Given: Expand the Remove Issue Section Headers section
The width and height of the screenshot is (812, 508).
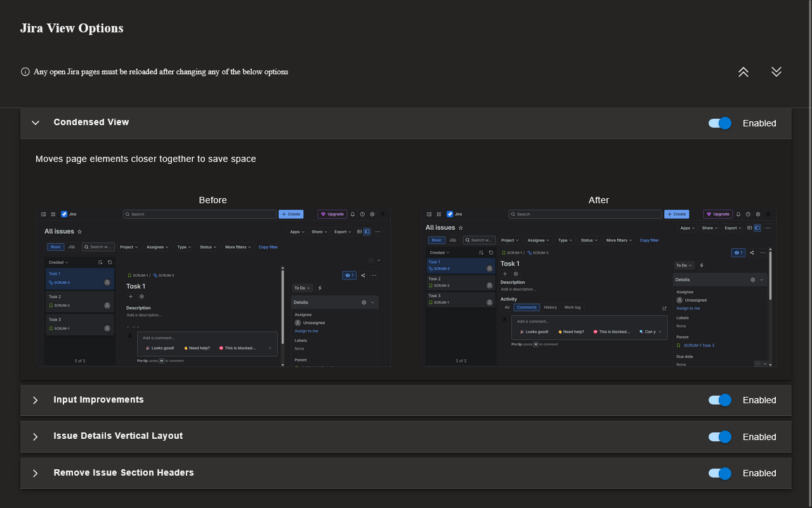Looking at the screenshot, I should click(x=35, y=473).
